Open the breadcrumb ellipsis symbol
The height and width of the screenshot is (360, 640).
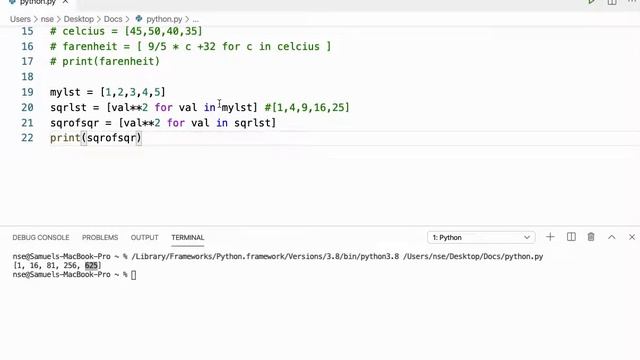click(196, 19)
